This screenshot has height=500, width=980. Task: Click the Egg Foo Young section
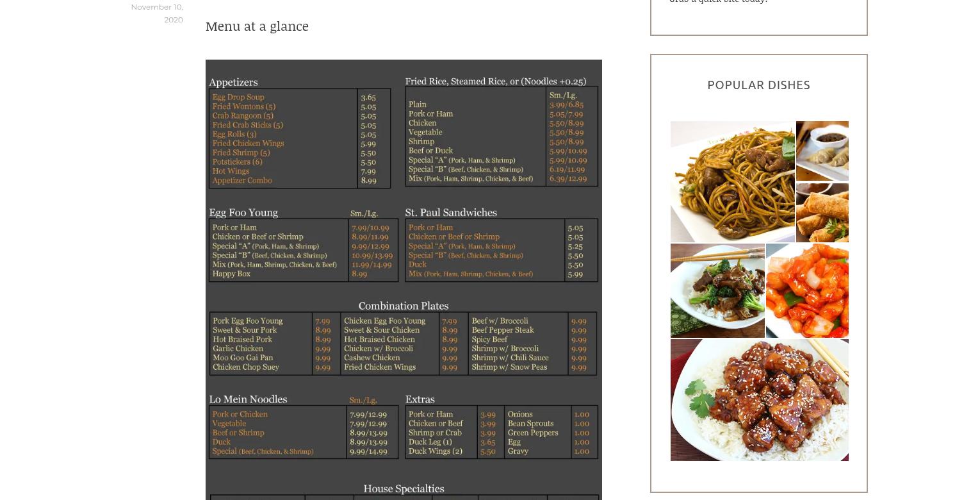coord(304,245)
